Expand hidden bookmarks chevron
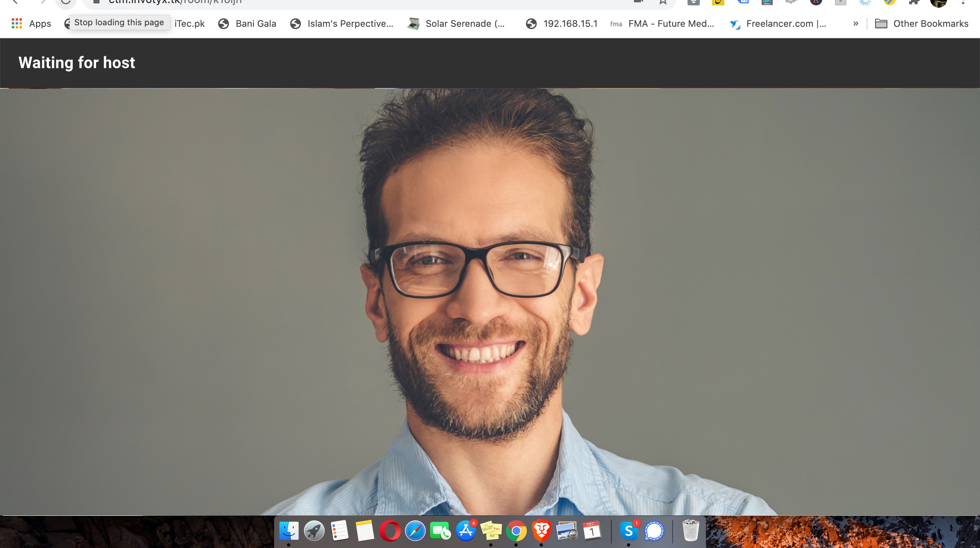The height and width of the screenshot is (548, 980). click(x=856, y=24)
